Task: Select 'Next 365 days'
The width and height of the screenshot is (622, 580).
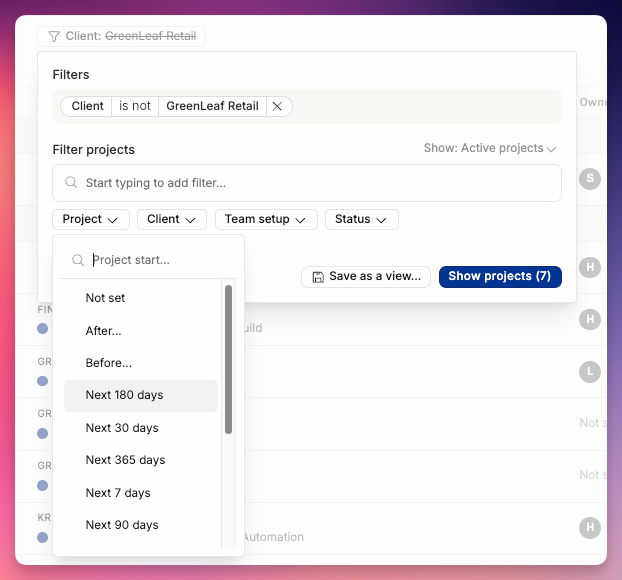Action: tap(141, 460)
